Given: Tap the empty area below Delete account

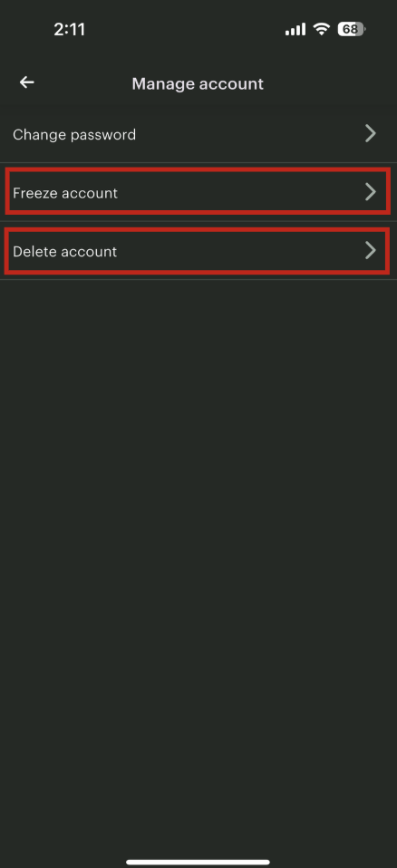Looking at the screenshot, I should tap(198, 554).
